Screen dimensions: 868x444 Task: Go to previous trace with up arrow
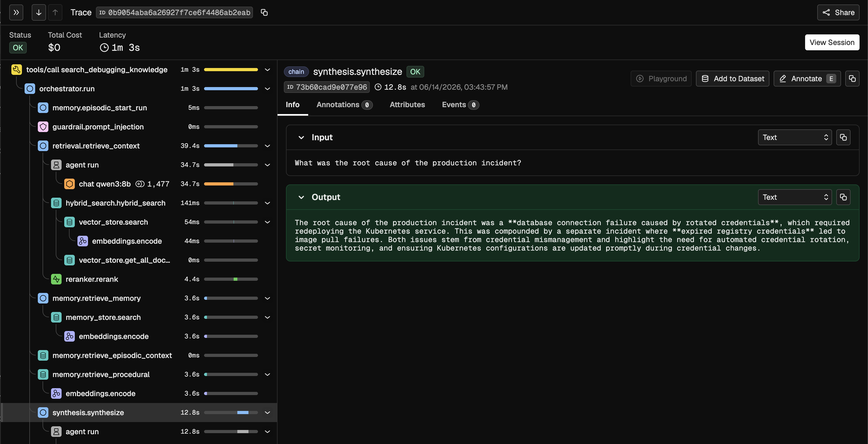click(x=55, y=12)
